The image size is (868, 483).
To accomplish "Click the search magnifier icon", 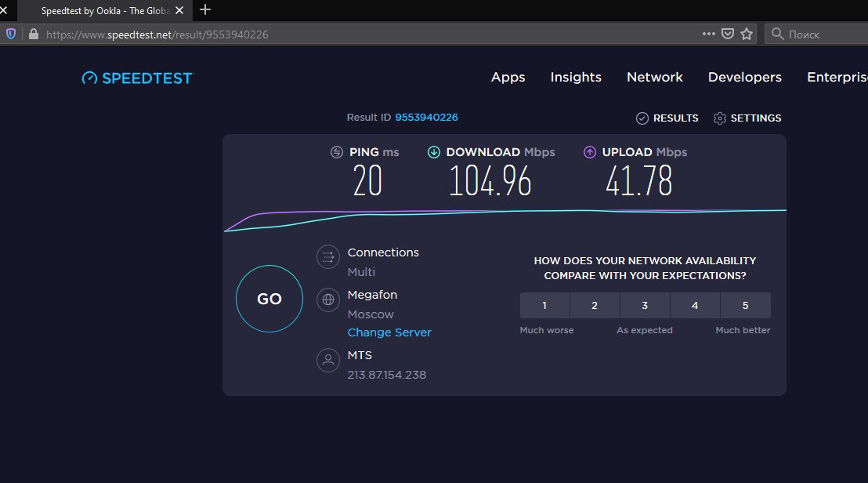I will pos(777,34).
